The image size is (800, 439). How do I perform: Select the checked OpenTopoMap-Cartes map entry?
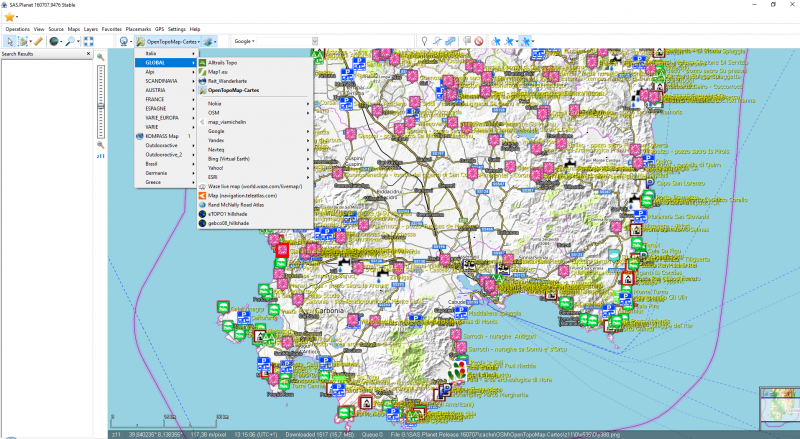(235, 90)
